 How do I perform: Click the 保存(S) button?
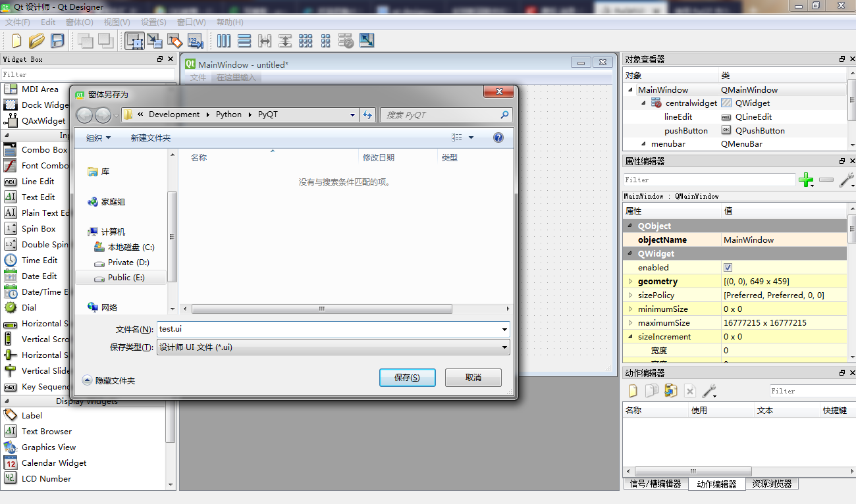(407, 378)
